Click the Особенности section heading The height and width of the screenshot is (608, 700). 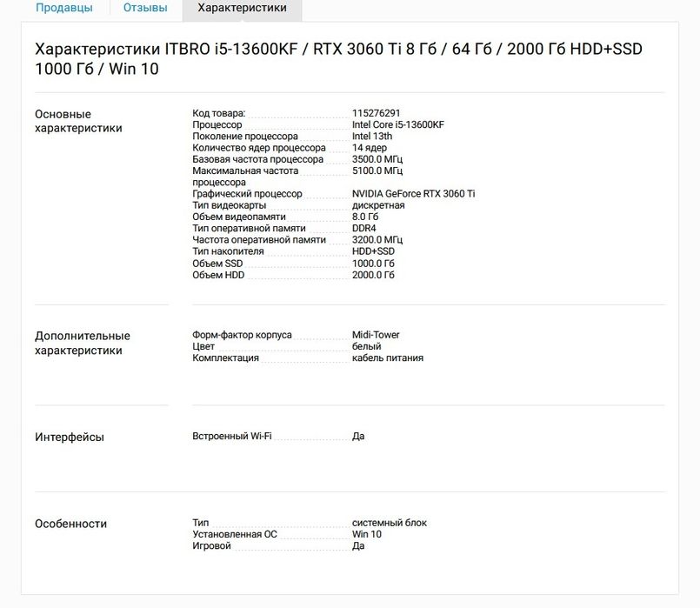coord(70,524)
